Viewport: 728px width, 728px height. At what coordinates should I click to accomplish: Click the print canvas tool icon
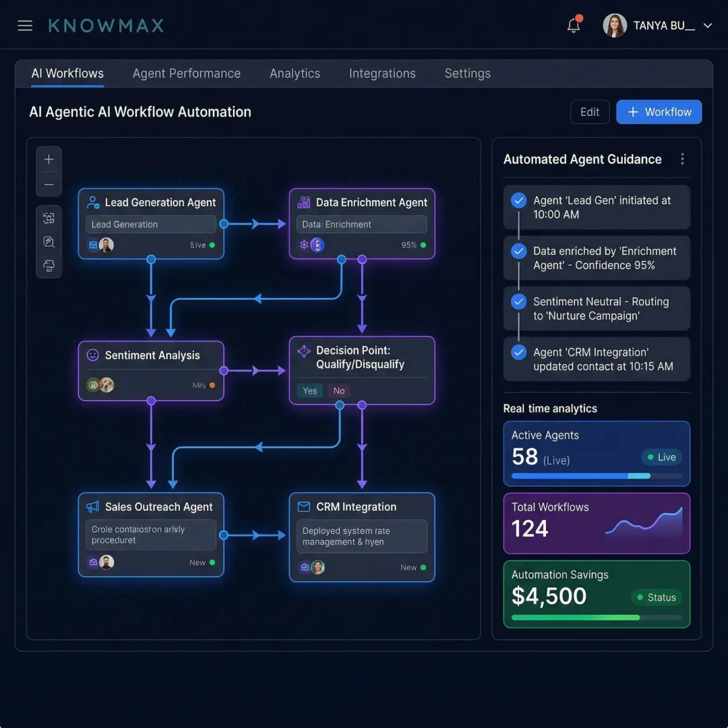[49, 266]
